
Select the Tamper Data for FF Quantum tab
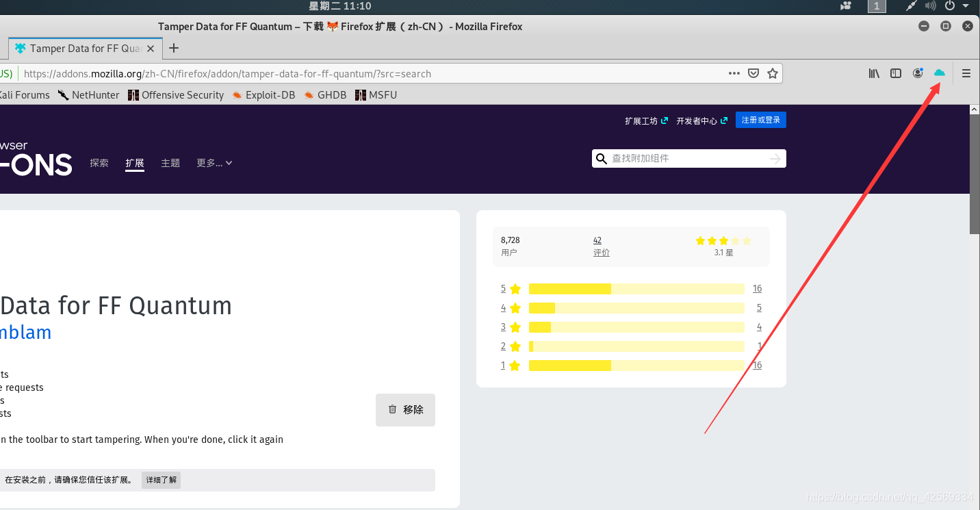pos(86,48)
